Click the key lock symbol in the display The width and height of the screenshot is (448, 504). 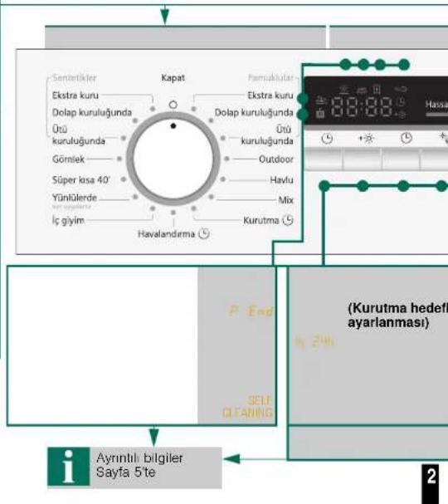[x=401, y=89]
